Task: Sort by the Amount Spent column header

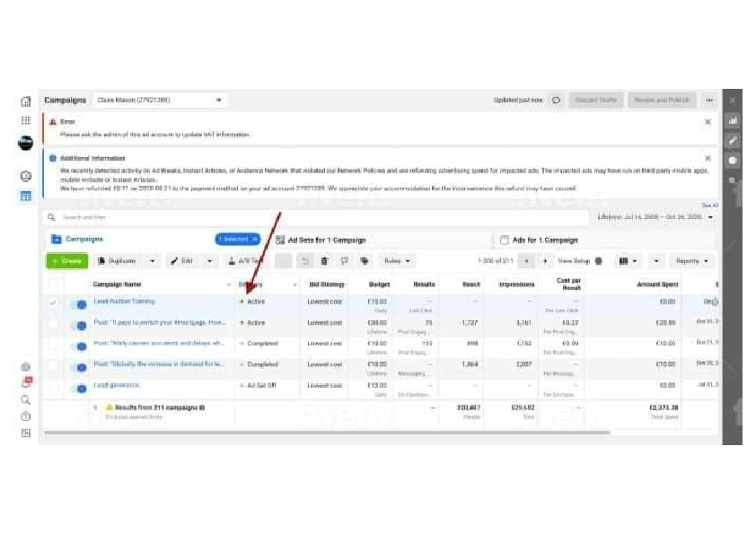Action: (657, 285)
